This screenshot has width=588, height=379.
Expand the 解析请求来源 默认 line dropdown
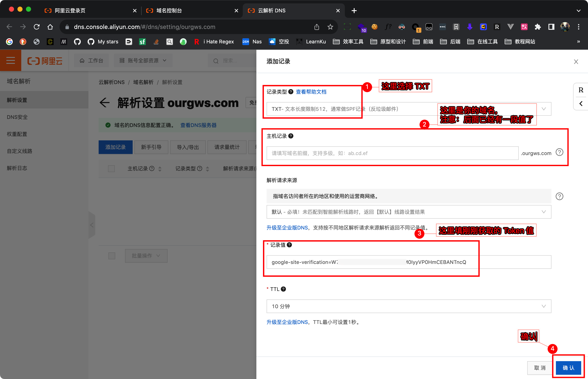click(409, 212)
